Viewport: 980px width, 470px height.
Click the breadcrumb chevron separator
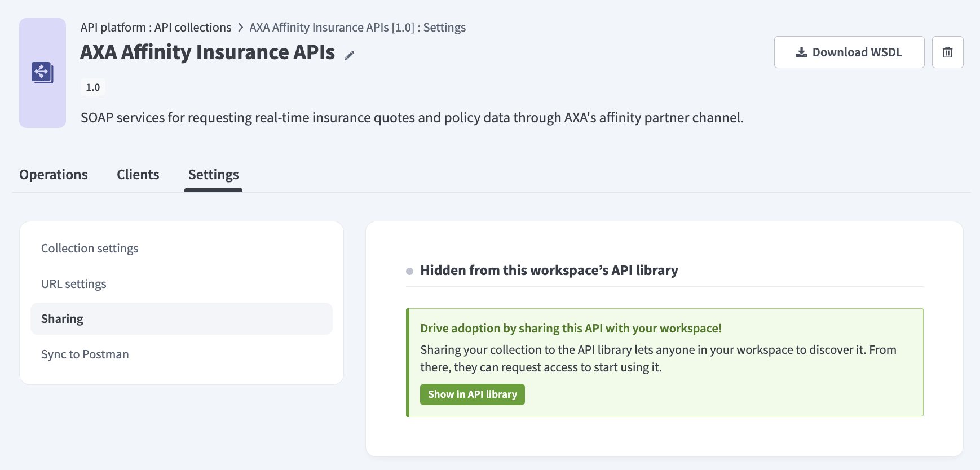(241, 28)
